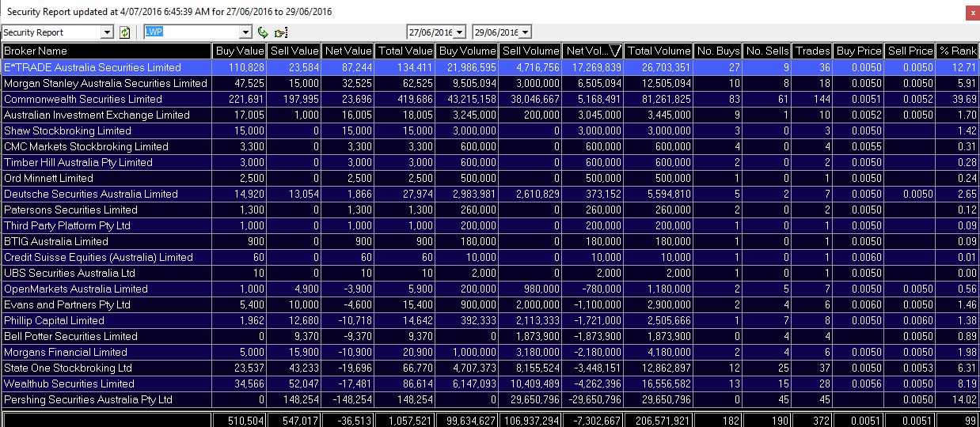Select Wealthhub Securities Limited broker
Image resolution: width=980 pixels, height=427 pixels.
[69, 384]
